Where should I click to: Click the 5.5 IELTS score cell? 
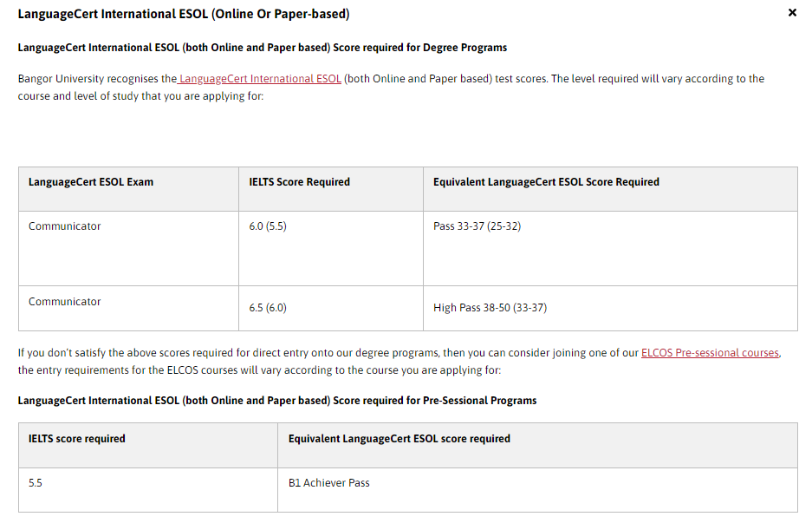click(x=148, y=490)
